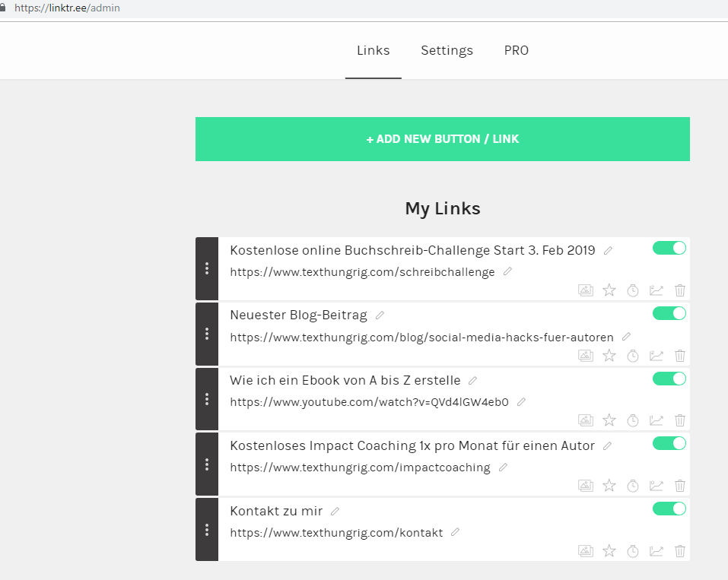
Task: View analytics chart for Impact Coaching link
Action: click(656, 486)
